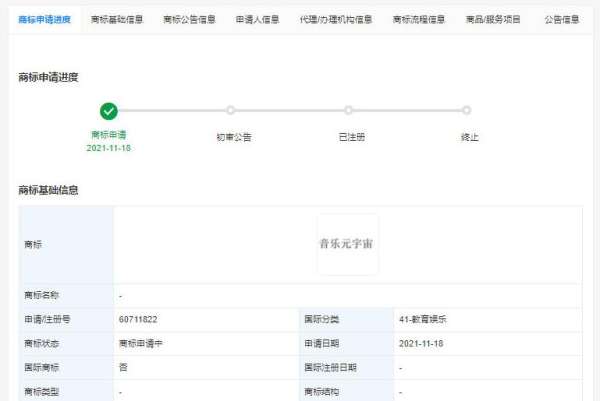Click the 商标申请进度 section heading
The width and height of the screenshot is (600, 401).
click(x=48, y=77)
